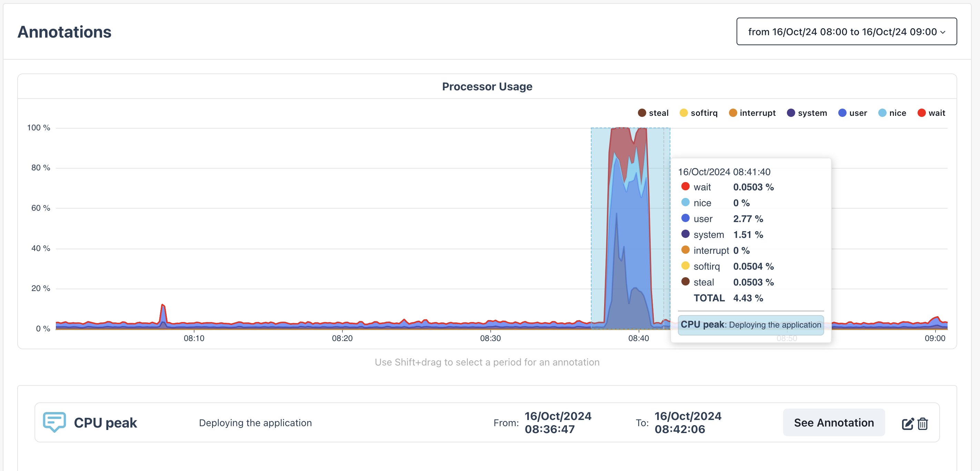The image size is (980, 471).
Task: Edit the CPU peak annotation
Action: (907, 423)
